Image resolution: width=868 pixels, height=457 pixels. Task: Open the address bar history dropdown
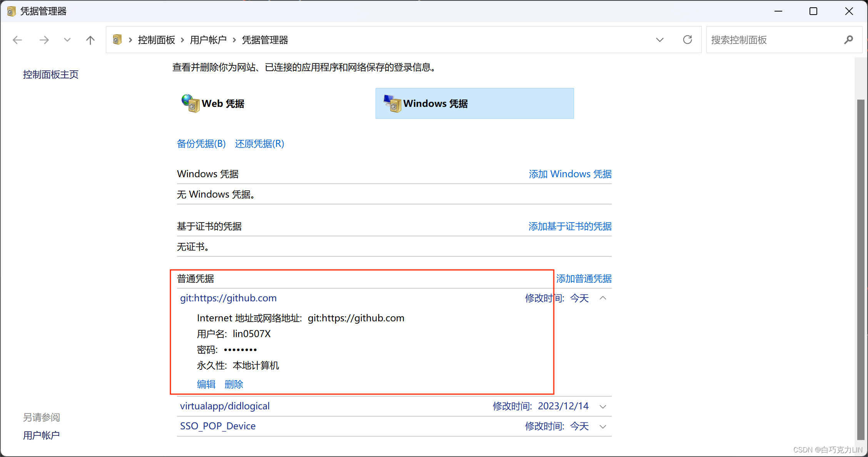660,40
